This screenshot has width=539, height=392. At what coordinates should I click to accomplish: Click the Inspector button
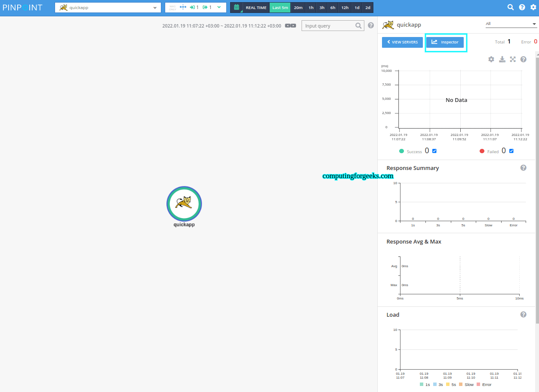pyautogui.click(x=446, y=42)
